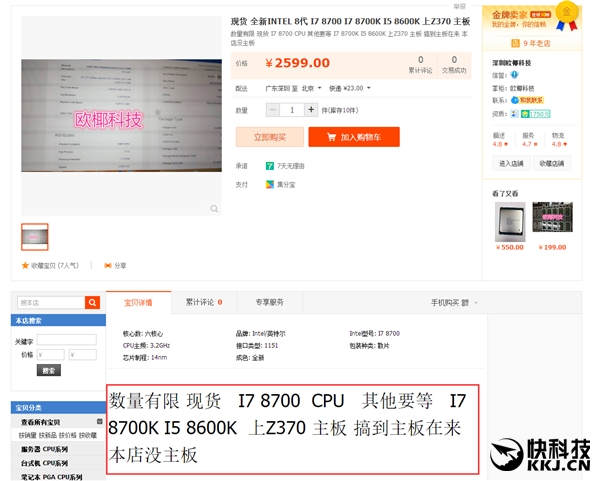Click the minimum price input field
This screenshot has width=600, height=481.
point(51,355)
